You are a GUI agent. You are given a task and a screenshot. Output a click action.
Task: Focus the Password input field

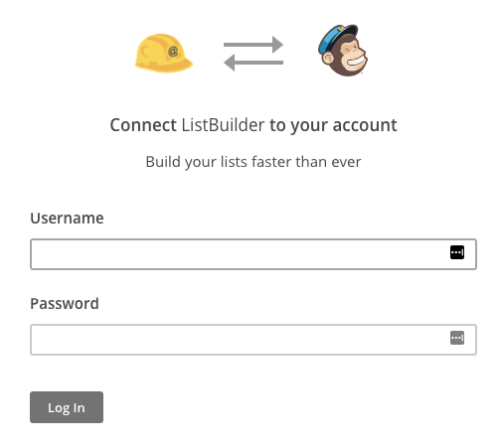point(253,340)
